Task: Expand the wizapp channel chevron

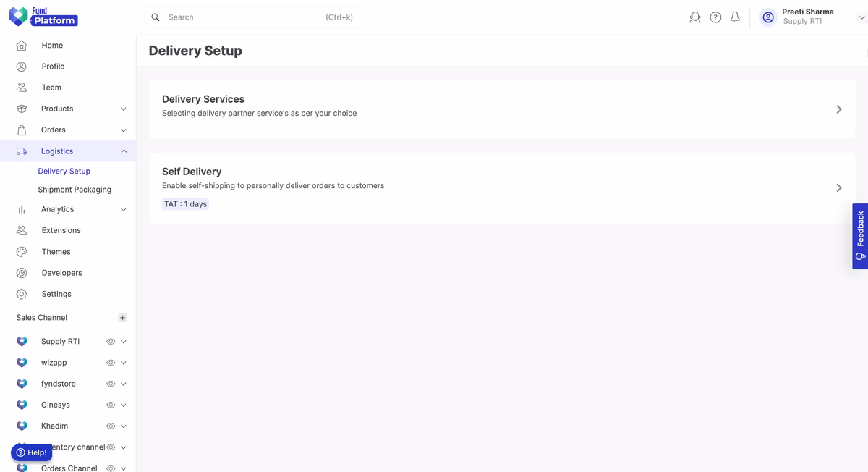Action: (x=124, y=363)
